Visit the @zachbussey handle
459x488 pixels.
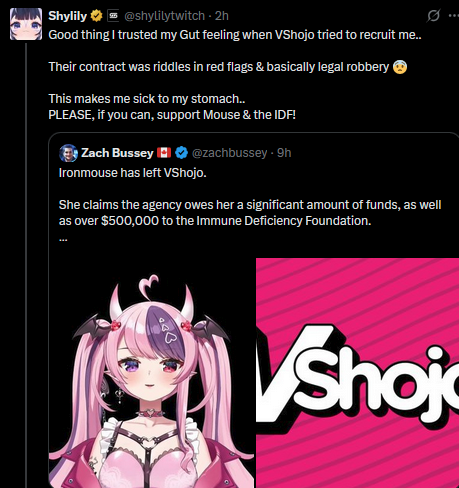(230, 153)
